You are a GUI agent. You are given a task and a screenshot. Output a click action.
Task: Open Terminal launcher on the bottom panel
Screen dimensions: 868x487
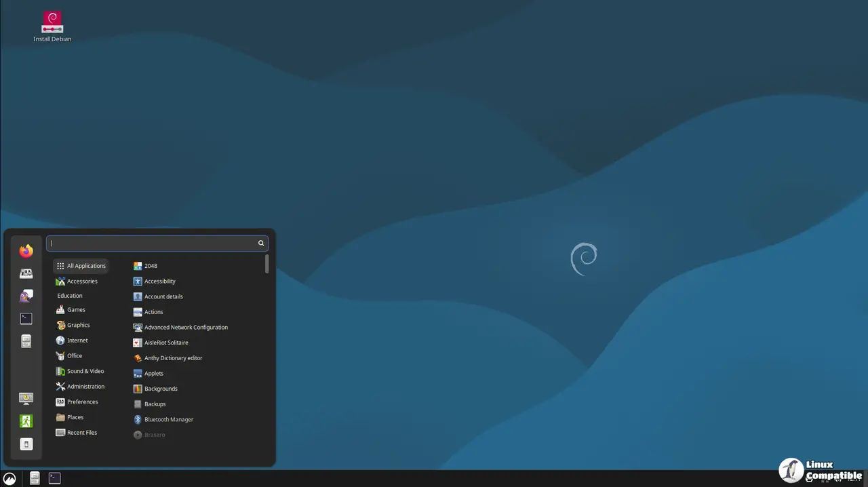tap(55, 478)
